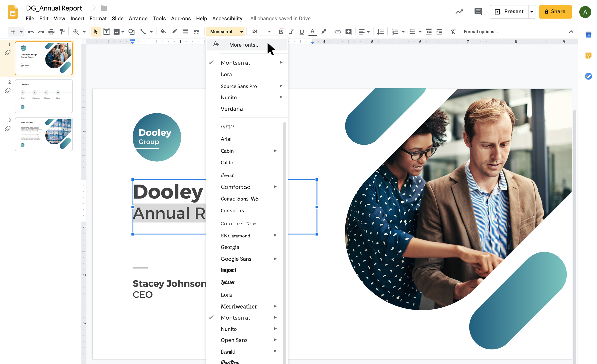Open the font size dropdown

[x=269, y=32]
